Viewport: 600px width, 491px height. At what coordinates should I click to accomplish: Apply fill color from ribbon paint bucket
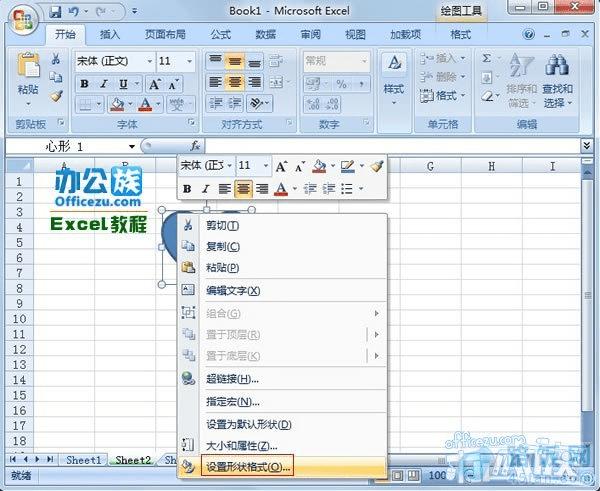tap(117, 104)
